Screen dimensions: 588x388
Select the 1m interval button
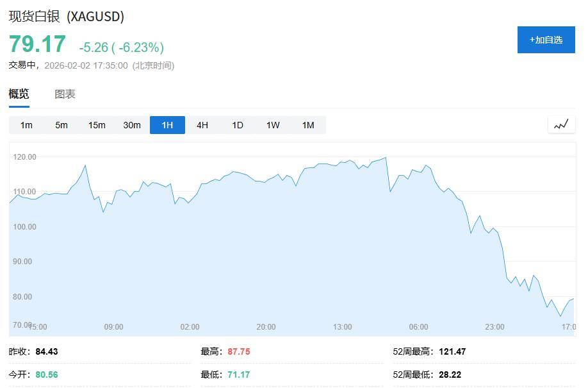(x=26, y=125)
